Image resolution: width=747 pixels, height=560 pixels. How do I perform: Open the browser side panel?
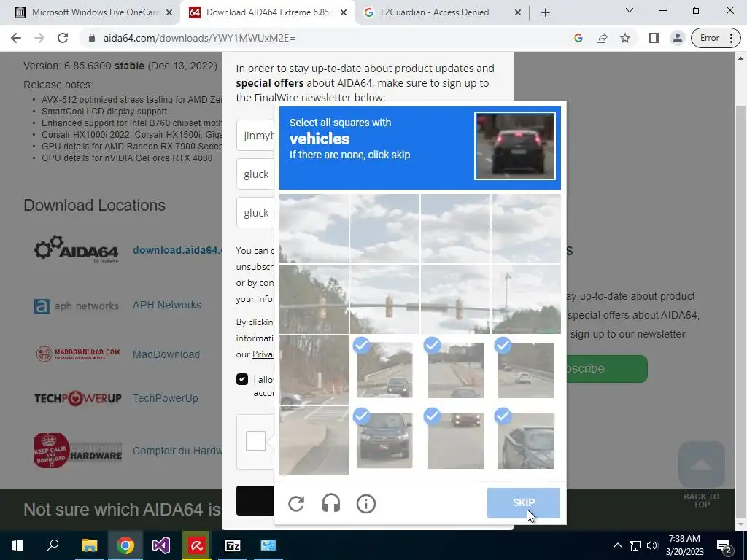tap(654, 38)
